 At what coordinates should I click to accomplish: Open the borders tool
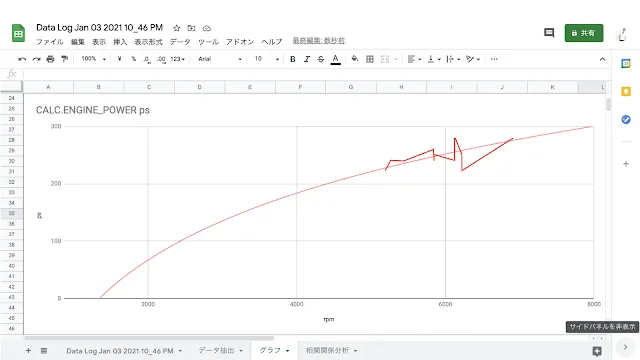pos(370,59)
